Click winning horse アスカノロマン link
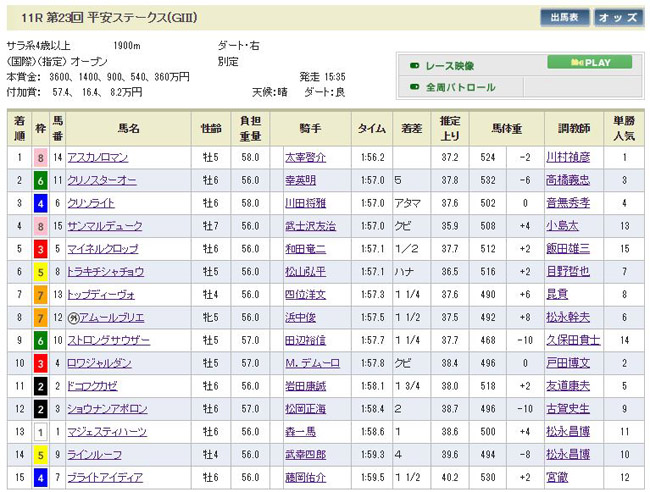 98,157
